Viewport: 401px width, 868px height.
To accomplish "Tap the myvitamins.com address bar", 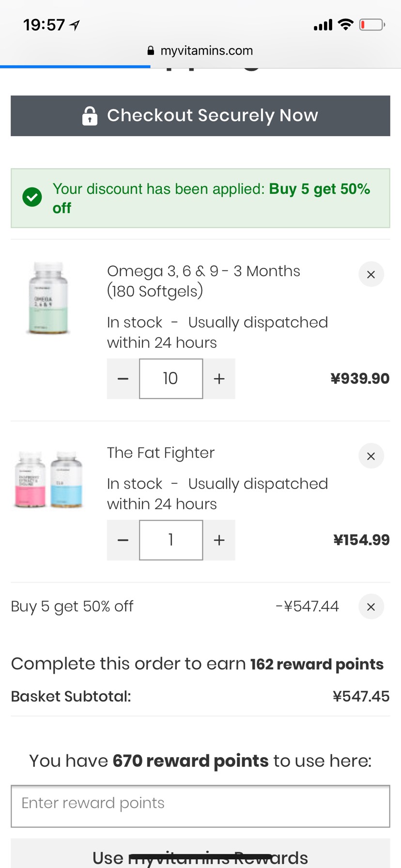I will pyautogui.click(x=200, y=50).
